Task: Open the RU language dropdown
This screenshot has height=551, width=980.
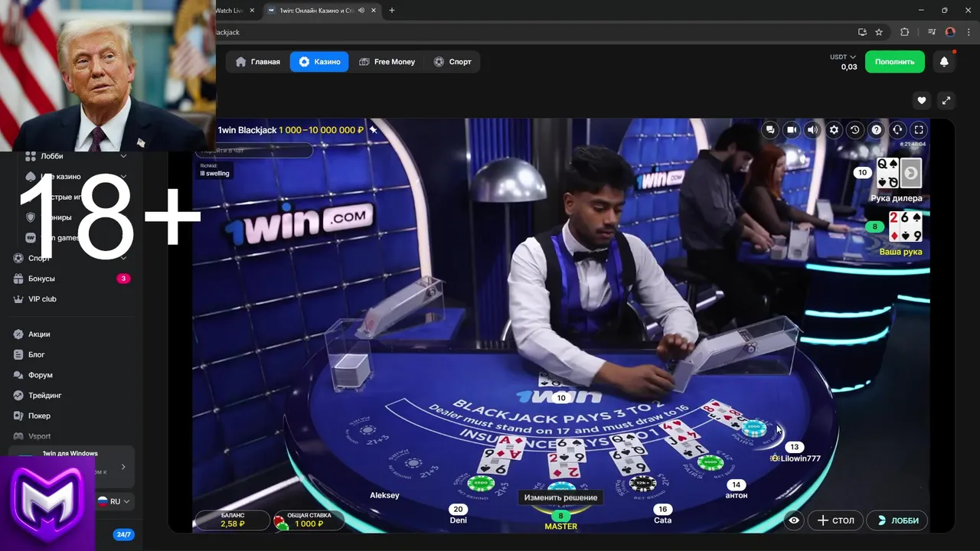Action: pyautogui.click(x=114, y=502)
